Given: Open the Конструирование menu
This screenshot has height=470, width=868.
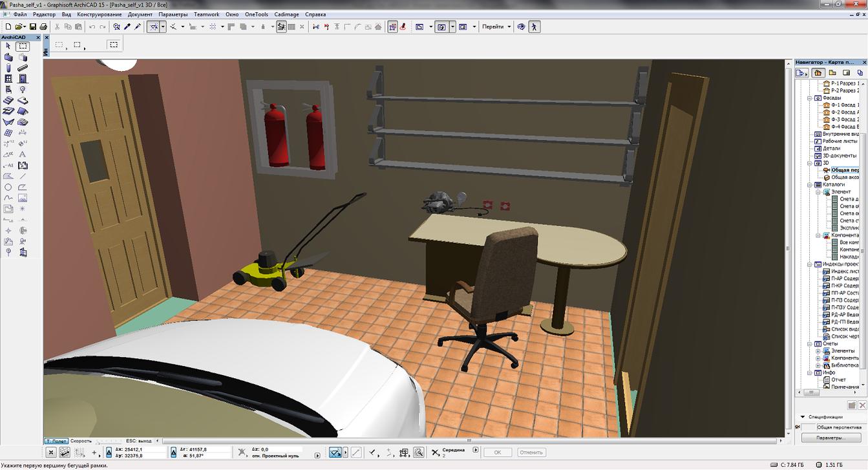Looking at the screenshot, I should click(x=99, y=14).
